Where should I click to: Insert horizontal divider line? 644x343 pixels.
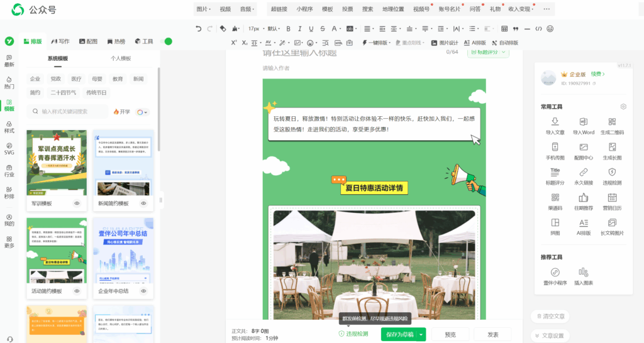click(527, 29)
